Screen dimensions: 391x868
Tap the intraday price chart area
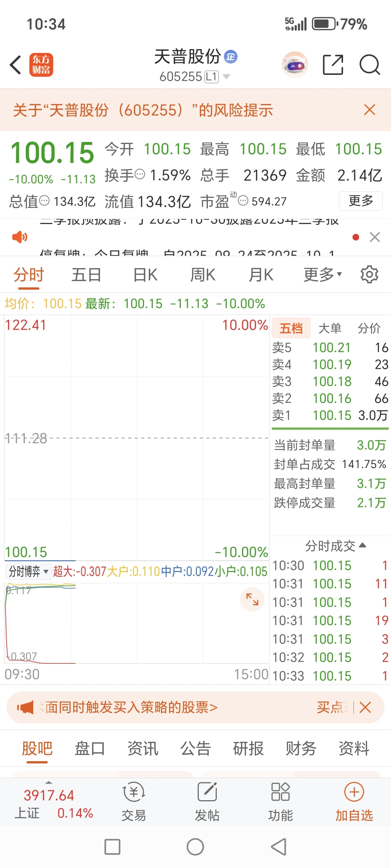point(137,438)
